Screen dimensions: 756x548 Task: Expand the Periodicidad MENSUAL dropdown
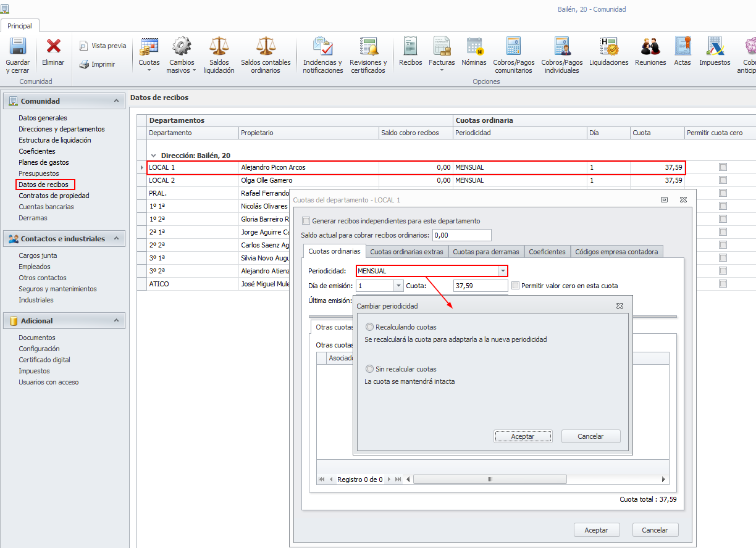pyautogui.click(x=503, y=271)
